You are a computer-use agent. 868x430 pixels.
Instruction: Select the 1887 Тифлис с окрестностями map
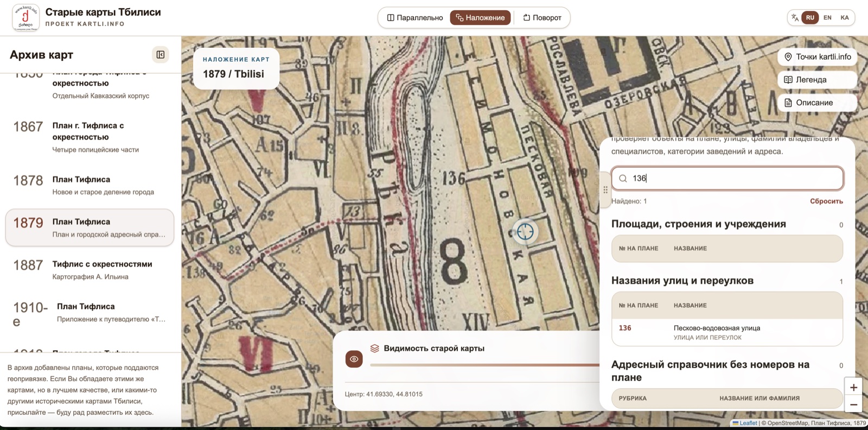click(x=90, y=270)
